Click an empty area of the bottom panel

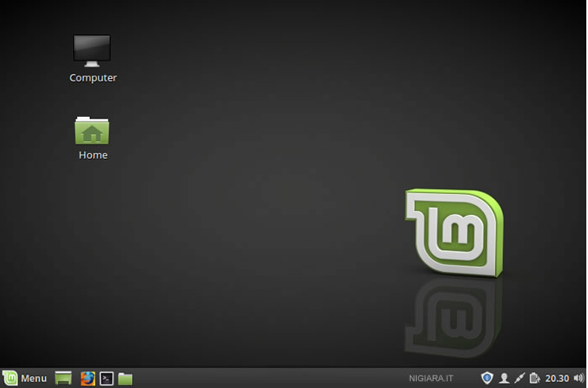269,378
